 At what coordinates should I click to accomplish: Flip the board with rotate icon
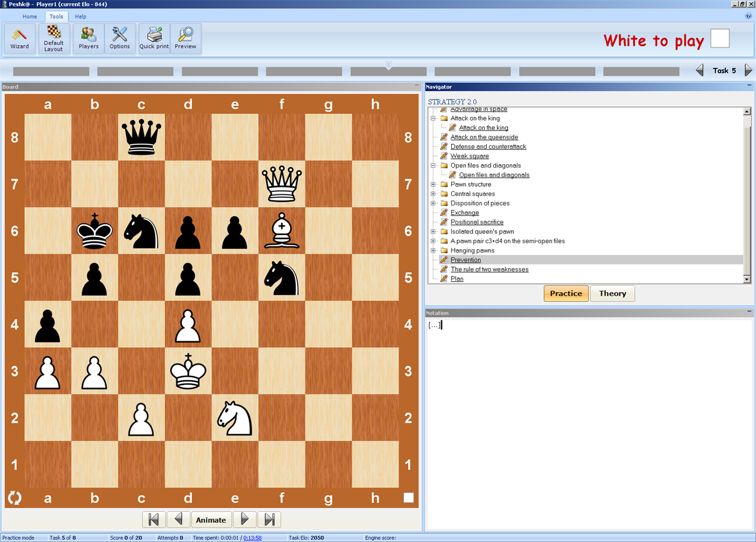(15, 498)
